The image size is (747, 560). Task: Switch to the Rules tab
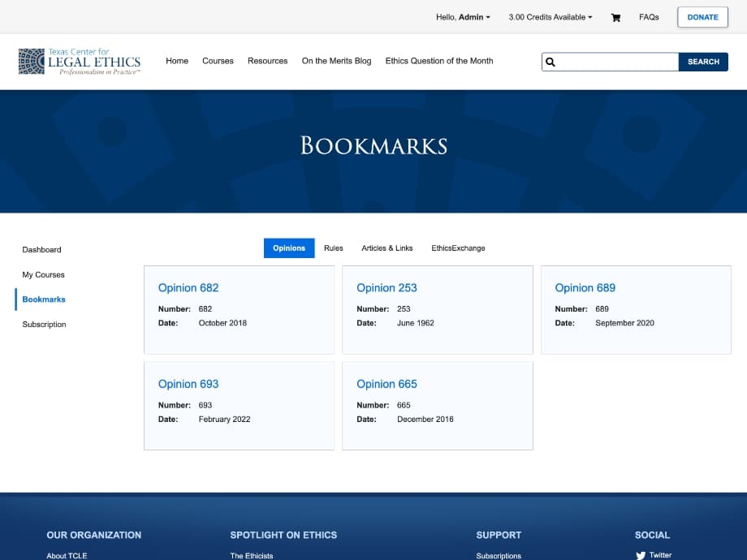pos(333,248)
